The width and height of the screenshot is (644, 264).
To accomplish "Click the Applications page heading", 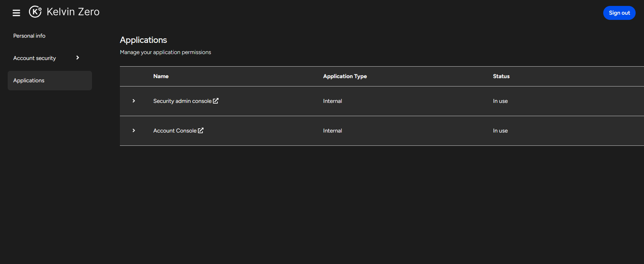I will point(143,40).
